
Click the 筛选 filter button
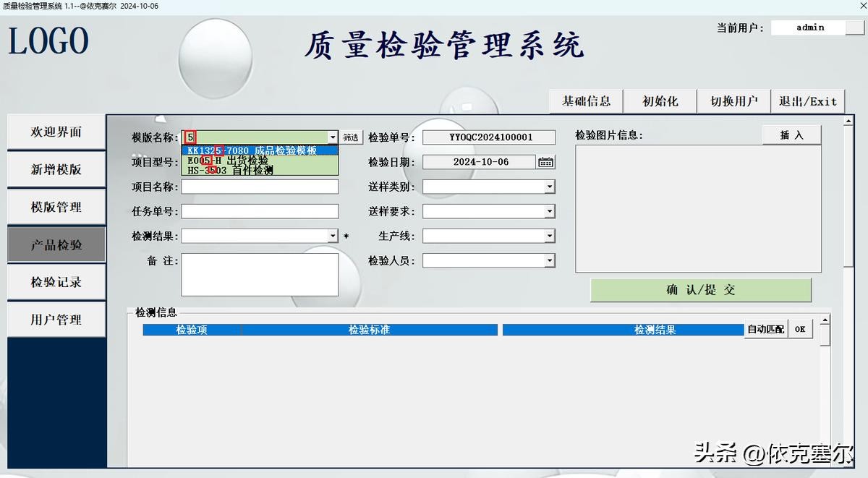(x=351, y=137)
